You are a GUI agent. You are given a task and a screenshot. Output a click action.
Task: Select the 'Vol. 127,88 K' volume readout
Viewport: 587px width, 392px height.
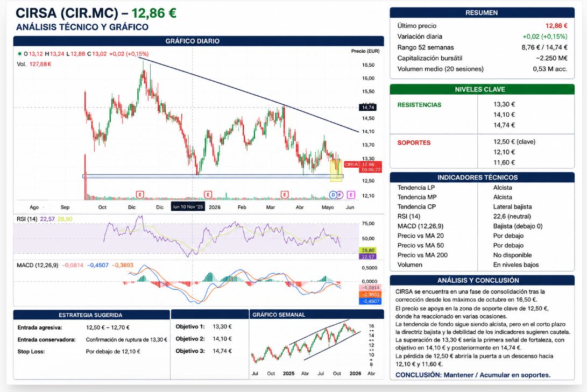click(x=34, y=64)
